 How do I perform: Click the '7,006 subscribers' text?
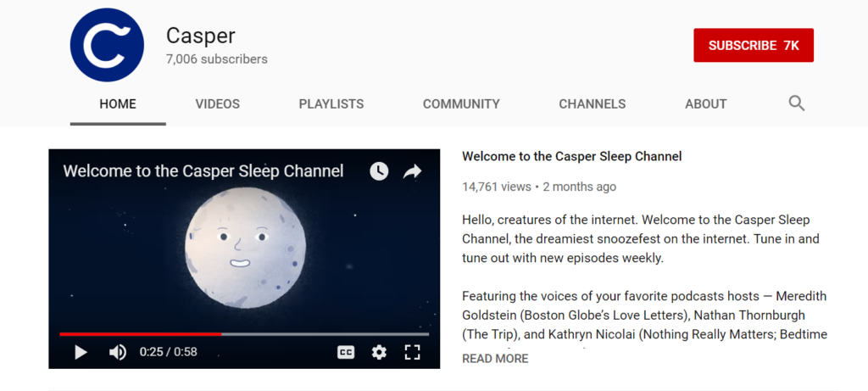[216, 59]
